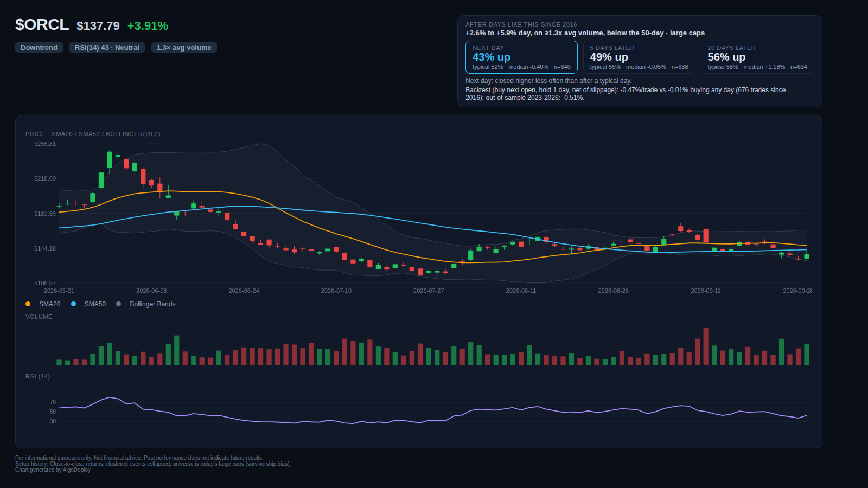Click the tallest red volume bar in mid-September

click(x=706, y=346)
